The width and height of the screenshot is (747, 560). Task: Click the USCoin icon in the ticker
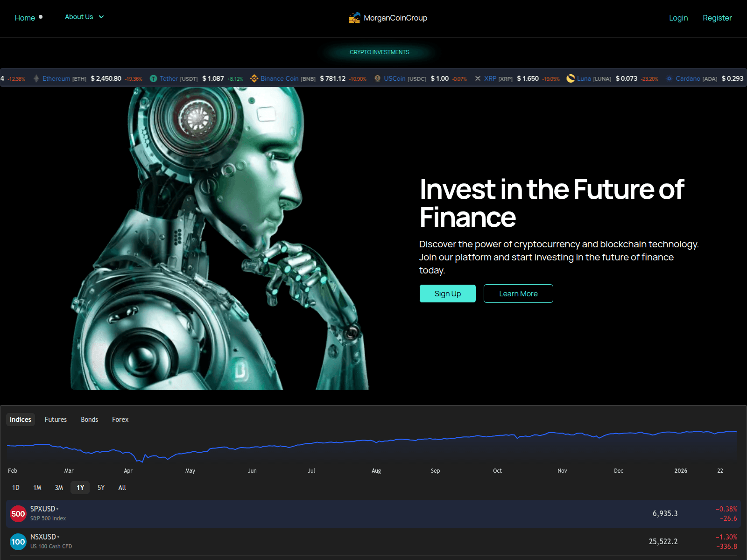tap(377, 78)
